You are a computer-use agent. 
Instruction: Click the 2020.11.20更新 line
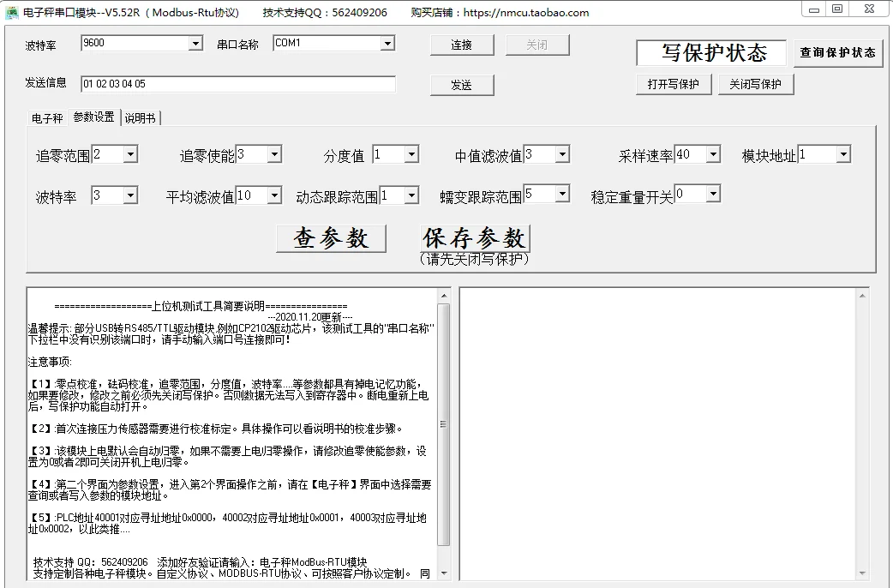[310, 317]
